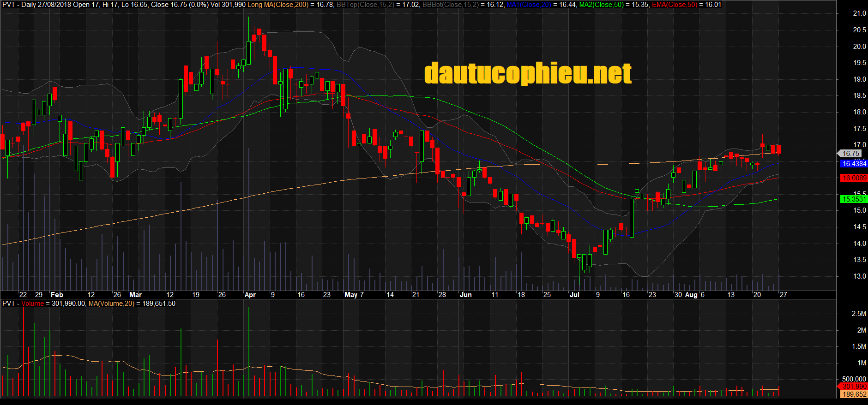Click the red 301,990 volume value tag

853,387
